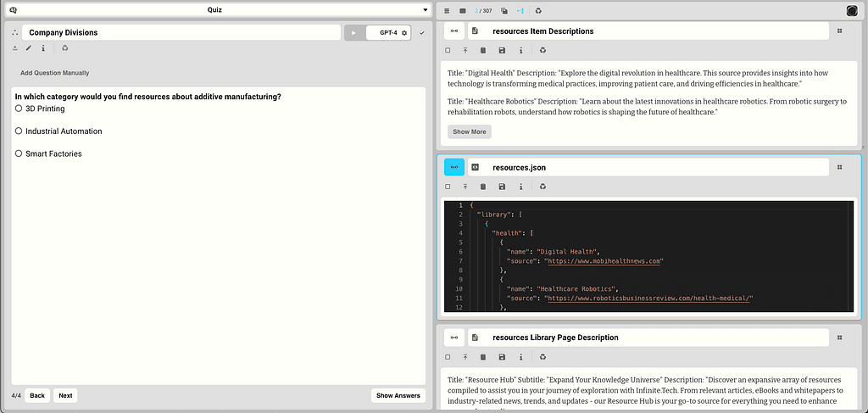This screenshot has height=413, width=868.
Task: Click recycle icon under Library Page Description
Action: click(x=543, y=357)
